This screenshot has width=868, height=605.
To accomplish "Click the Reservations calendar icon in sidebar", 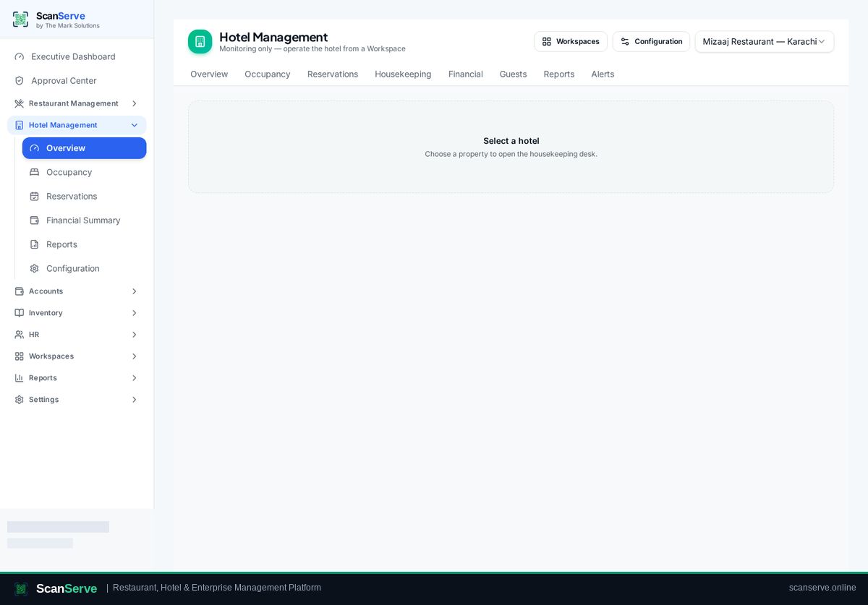I will pyautogui.click(x=34, y=196).
